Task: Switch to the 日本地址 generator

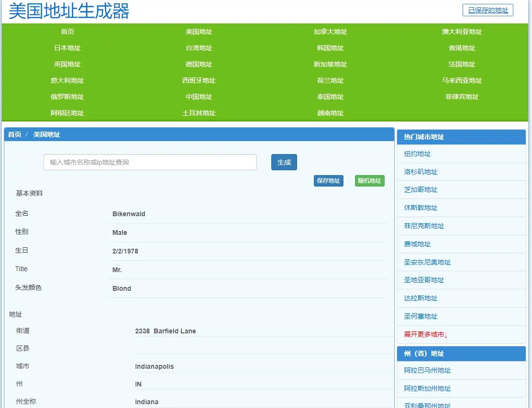Action: (67, 48)
